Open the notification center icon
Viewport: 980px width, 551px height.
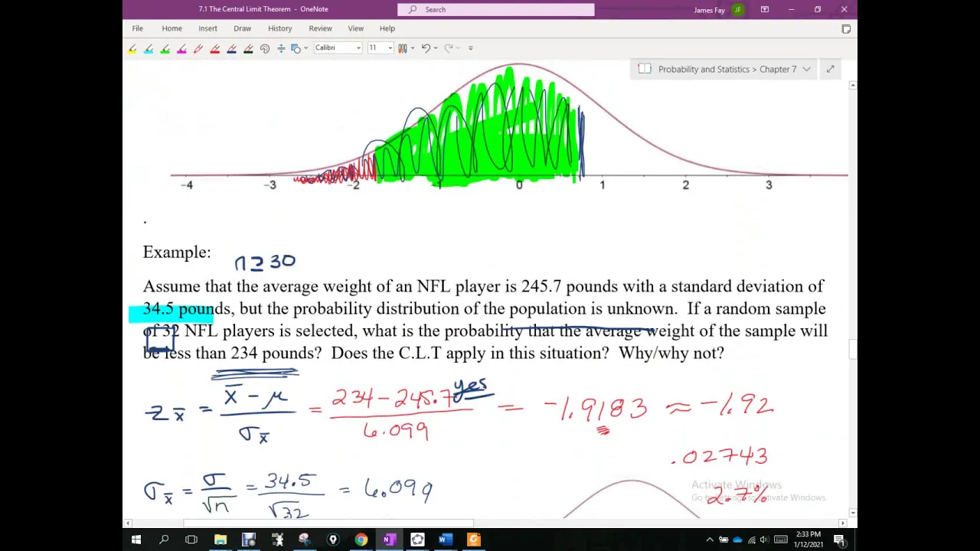(839, 540)
